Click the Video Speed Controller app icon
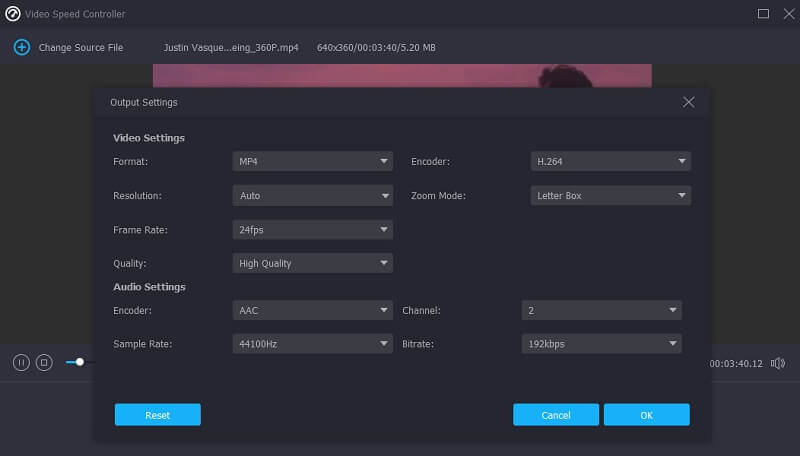This screenshot has width=800, height=456. (12, 14)
